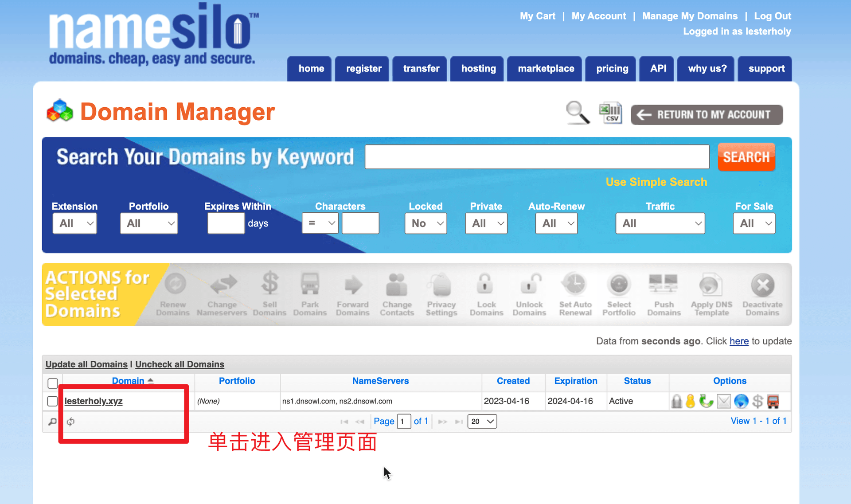The image size is (851, 504).
Task: Go to first page arrow in pager
Action: (x=344, y=422)
